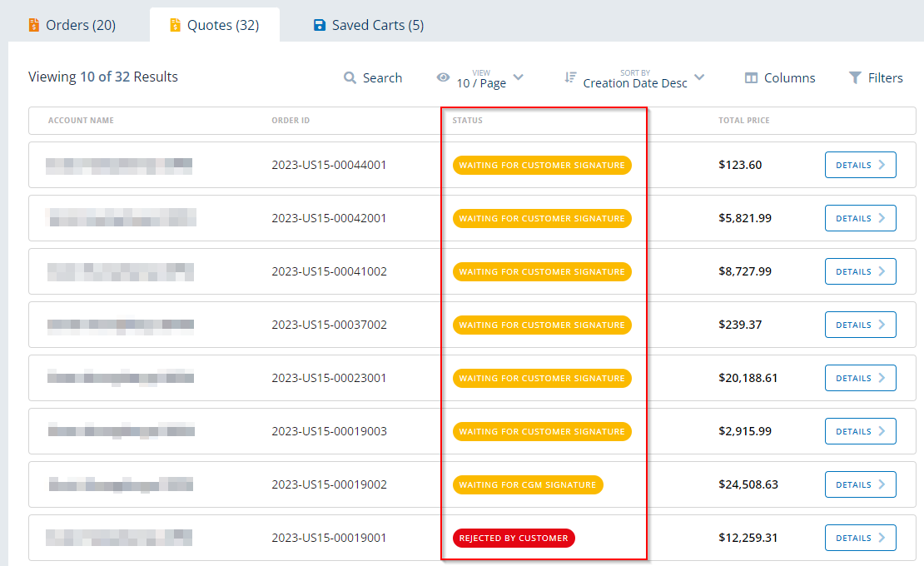Click chevron on the $123.60 Details button
The image size is (924, 566).
882,165
